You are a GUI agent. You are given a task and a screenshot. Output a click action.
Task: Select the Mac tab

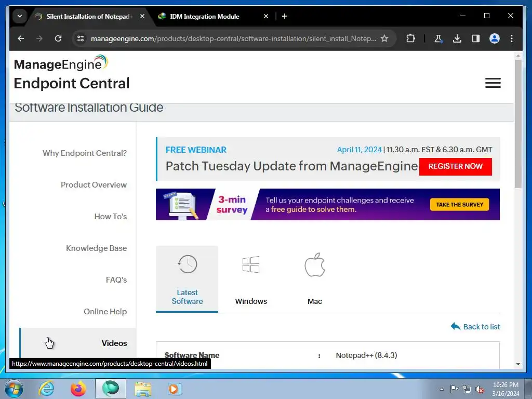tap(314, 279)
